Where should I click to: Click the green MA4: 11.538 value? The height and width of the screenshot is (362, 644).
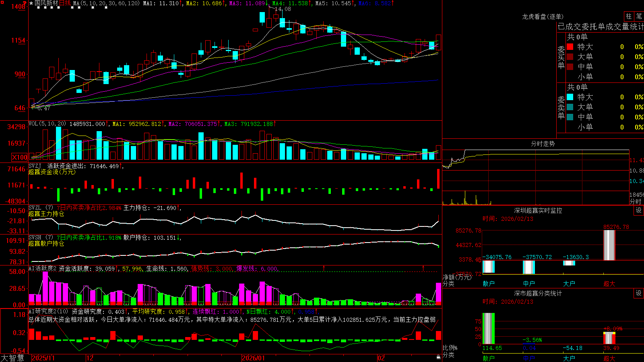click(x=290, y=3)
